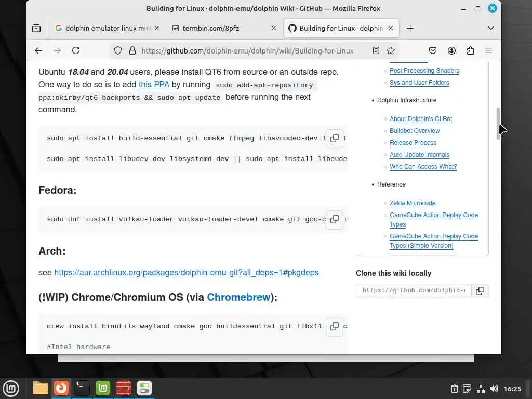Screen dimensions: 532x399
Task: Open the Files folder in taskbar
Action: point(41,388)
